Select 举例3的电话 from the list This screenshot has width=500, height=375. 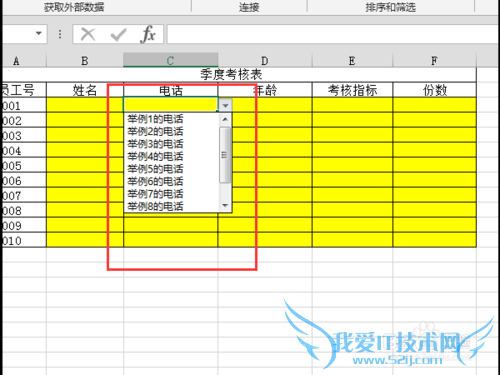(x=155, y=144)
